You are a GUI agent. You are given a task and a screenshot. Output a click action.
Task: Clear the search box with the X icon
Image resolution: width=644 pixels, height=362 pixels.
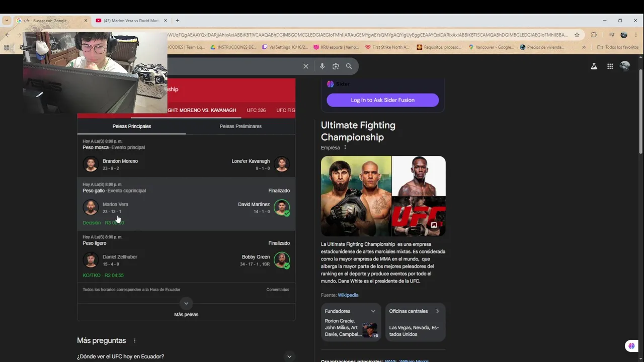(305, 66)
